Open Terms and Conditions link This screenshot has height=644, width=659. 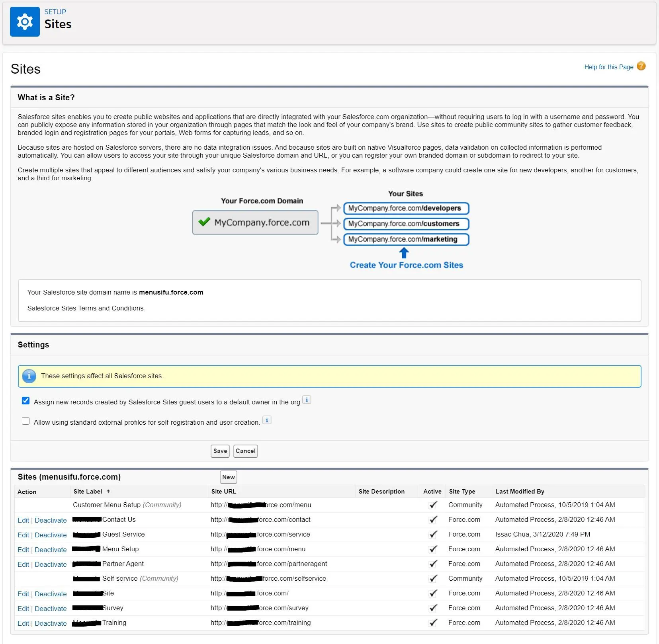111,308
